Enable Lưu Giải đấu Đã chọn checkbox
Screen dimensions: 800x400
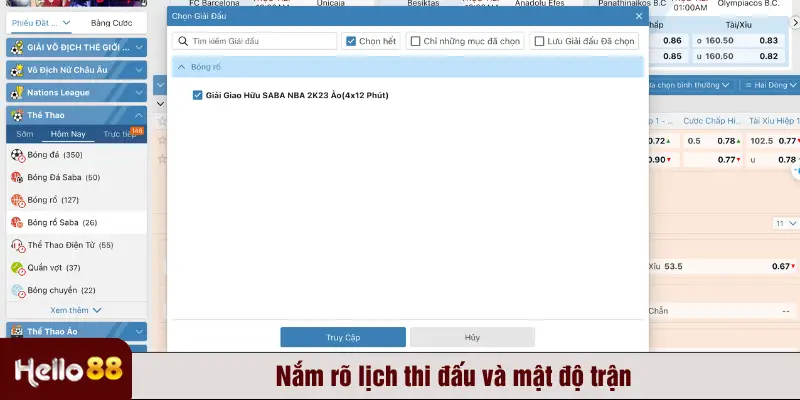[x=539, y=41]
